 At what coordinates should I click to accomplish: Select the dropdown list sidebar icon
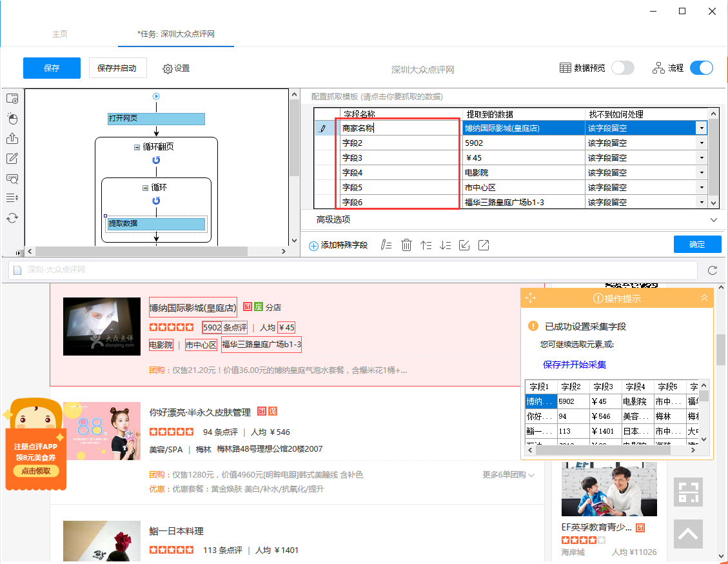[12, 198]
